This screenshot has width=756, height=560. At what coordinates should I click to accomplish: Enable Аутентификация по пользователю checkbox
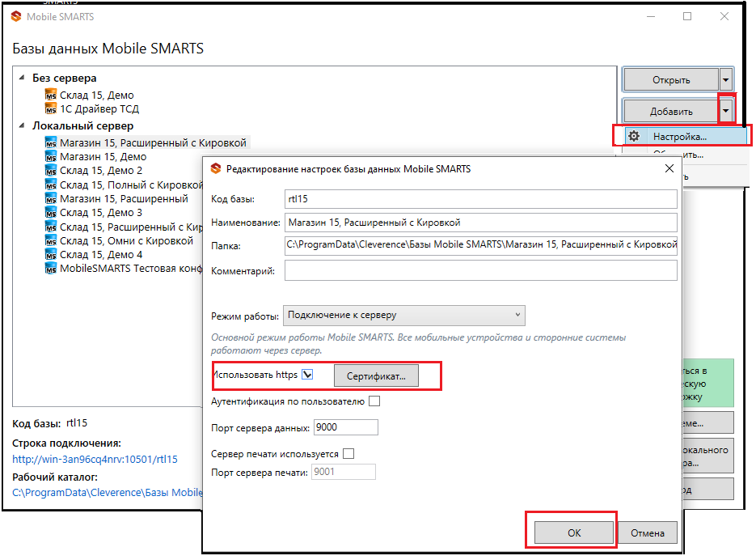click(374, 401)
